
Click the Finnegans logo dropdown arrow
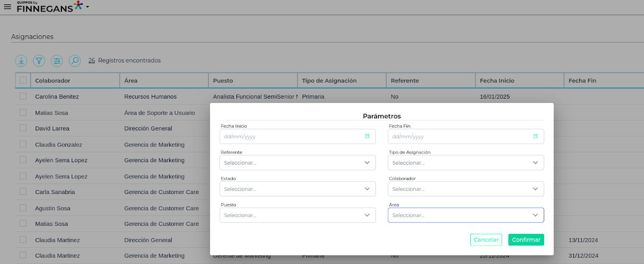click(x=87, y=7)
